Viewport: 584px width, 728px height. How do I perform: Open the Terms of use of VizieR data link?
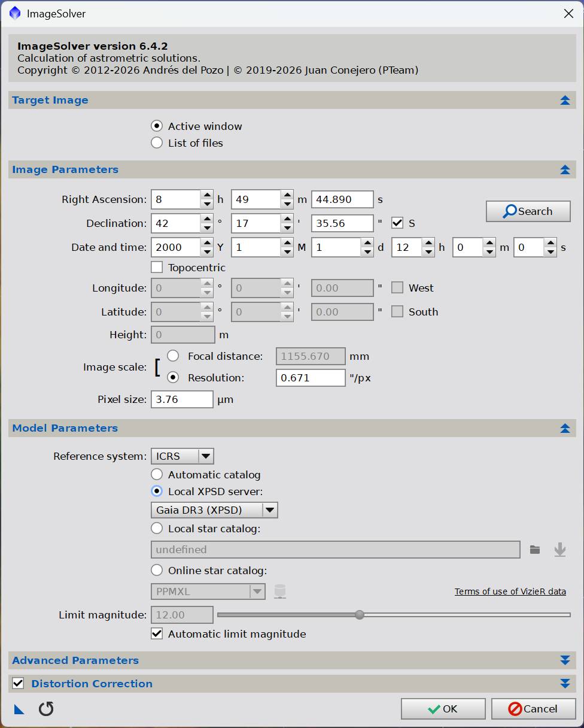[x=510, y=591]
